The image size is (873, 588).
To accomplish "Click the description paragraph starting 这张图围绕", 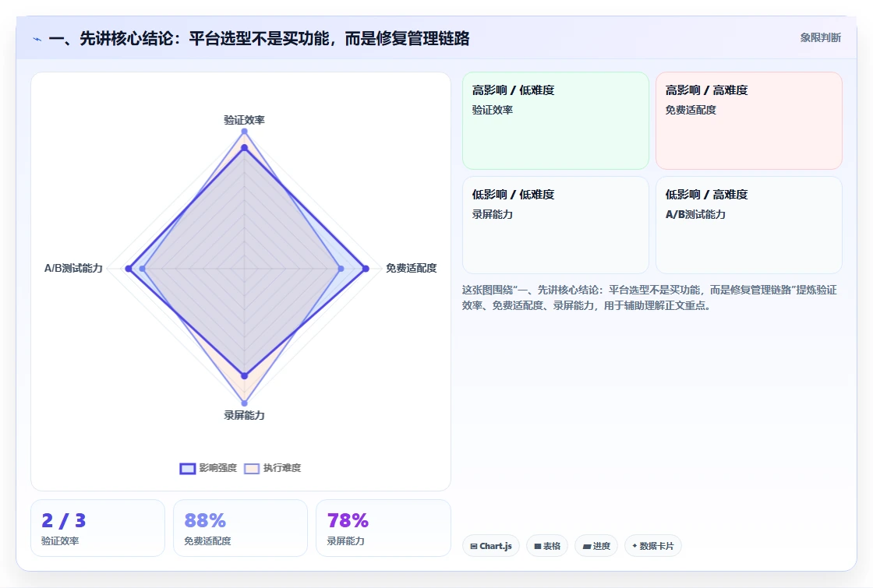I will (x=649, y=298).
